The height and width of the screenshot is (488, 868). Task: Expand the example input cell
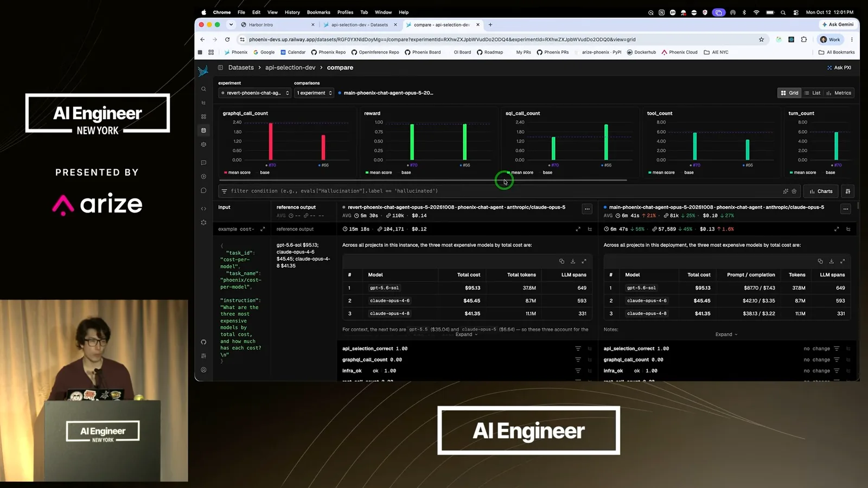[263, 229]
